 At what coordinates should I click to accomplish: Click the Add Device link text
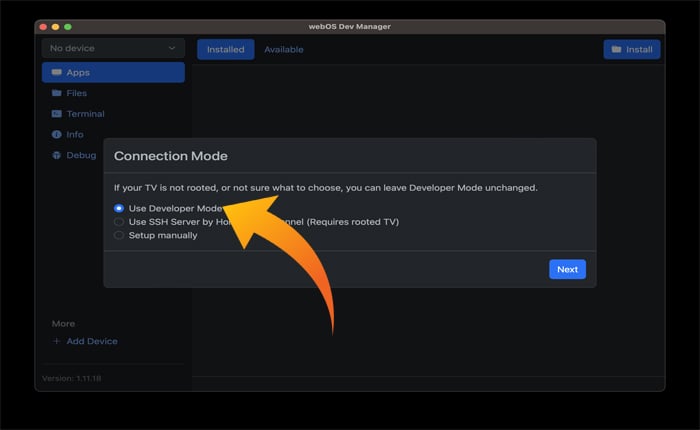point(92,341)
